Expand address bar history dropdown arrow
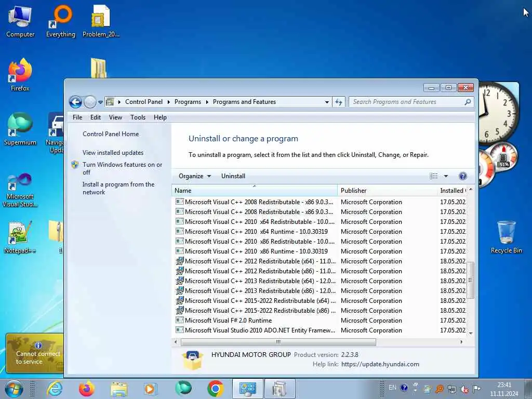The height and width of the screenshot is (399, 532). click(327, 102)
